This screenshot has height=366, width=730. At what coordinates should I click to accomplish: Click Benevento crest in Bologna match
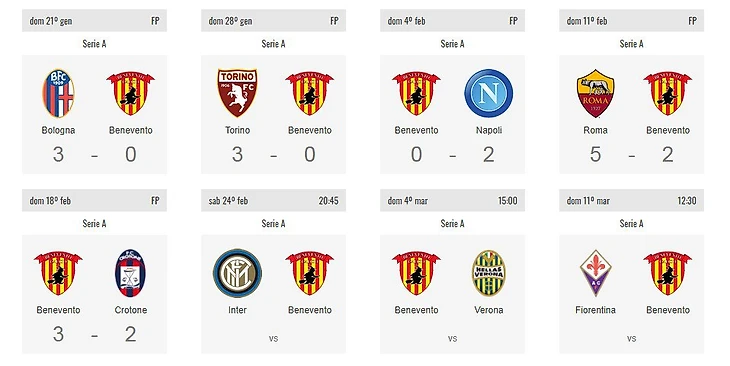[x=130, y=93]
